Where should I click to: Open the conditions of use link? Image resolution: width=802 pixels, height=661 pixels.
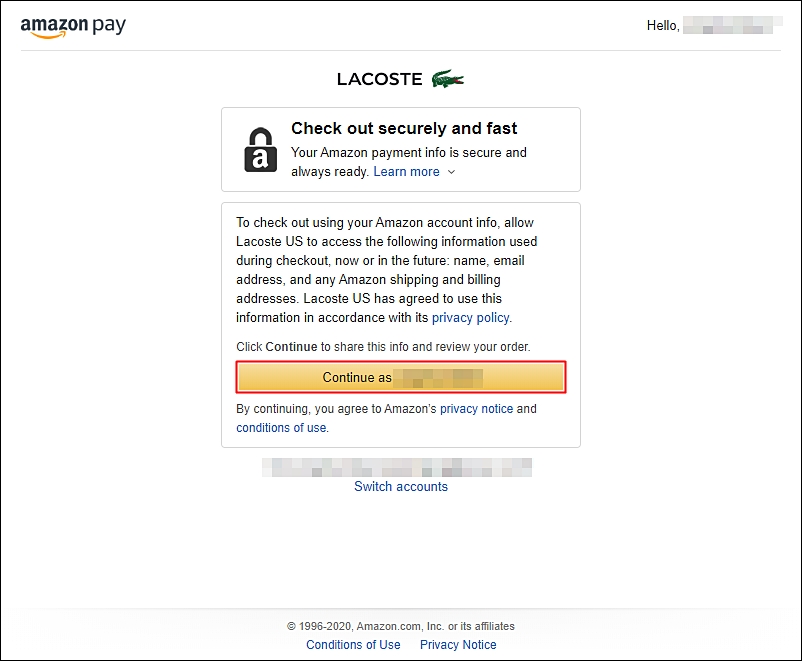(x=281, y=428)
